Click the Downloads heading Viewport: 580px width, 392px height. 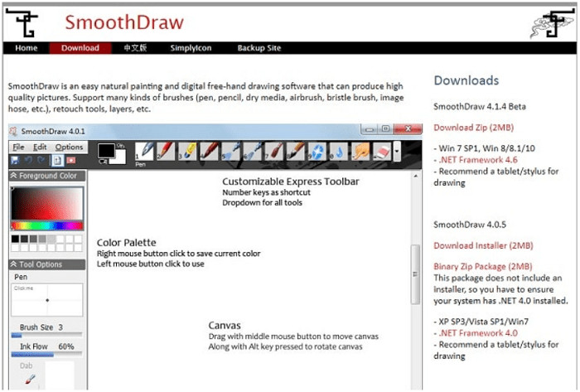pyautogui.click(x=466, y=80)
